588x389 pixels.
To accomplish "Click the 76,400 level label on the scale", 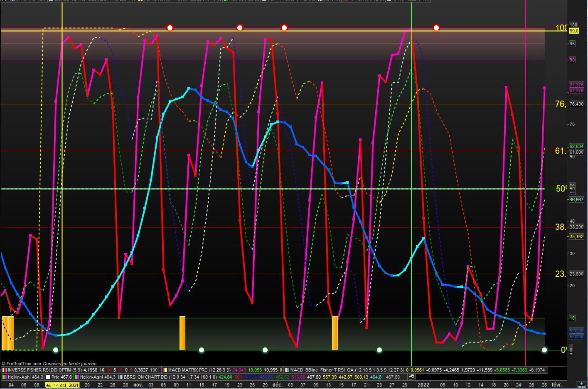I will 576,104.
